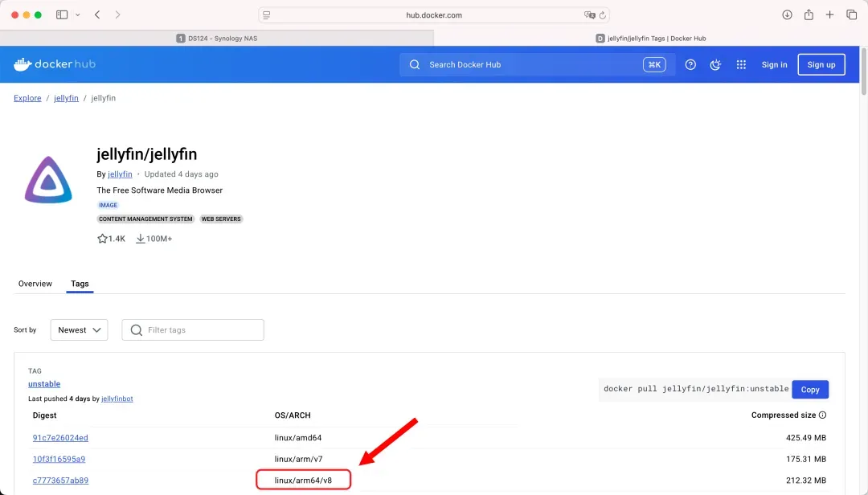The width and height of the screenshot is (868, 495).
Task: Open the Share menu
Action: pos(809,15)
